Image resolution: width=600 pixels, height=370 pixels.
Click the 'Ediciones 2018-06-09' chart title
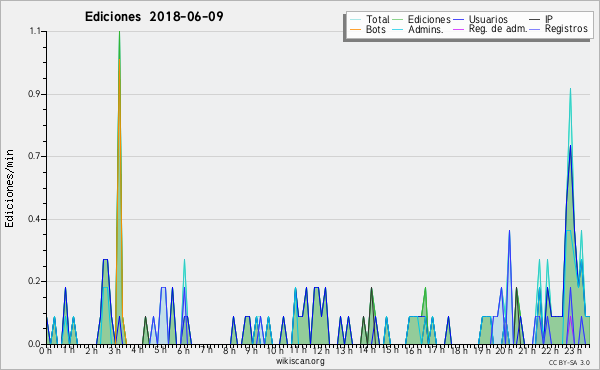click(154, 17)
